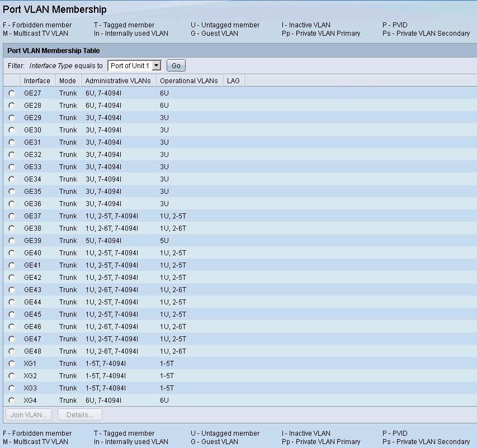Select the XG2 interface radio button
This screenshot has height=448, width=477.
(x=12, y=376)
